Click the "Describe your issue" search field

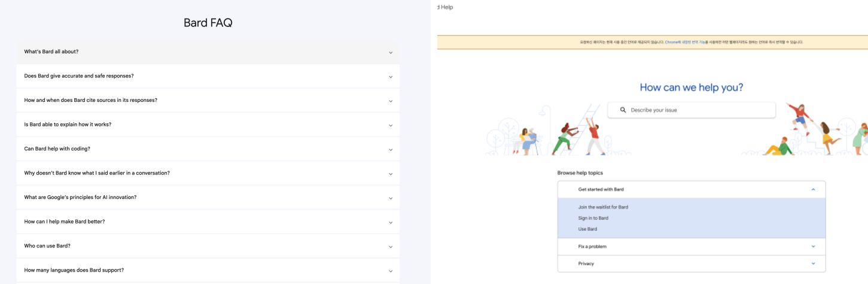click(x=692, y=110)
